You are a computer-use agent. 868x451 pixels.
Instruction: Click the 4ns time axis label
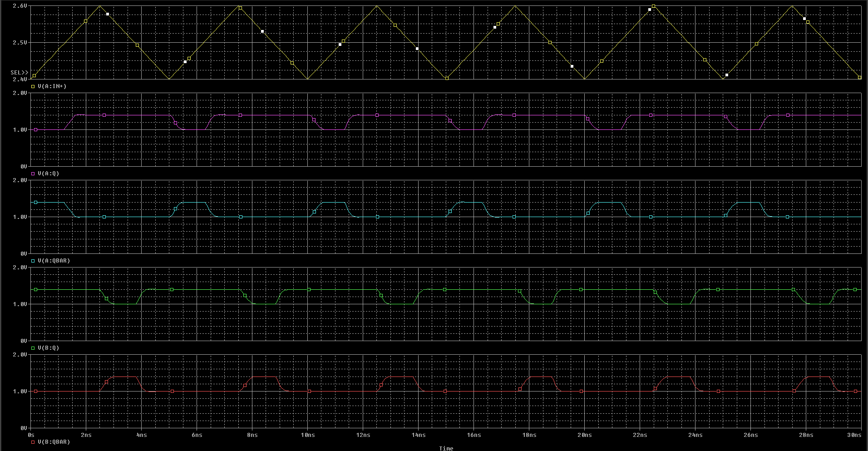coord(142,435)
